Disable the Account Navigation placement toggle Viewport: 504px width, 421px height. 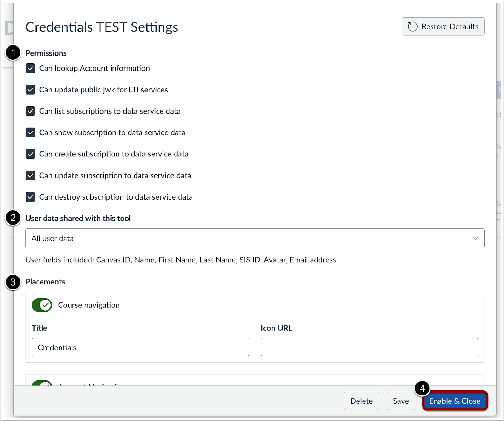(x=42, y=385)
